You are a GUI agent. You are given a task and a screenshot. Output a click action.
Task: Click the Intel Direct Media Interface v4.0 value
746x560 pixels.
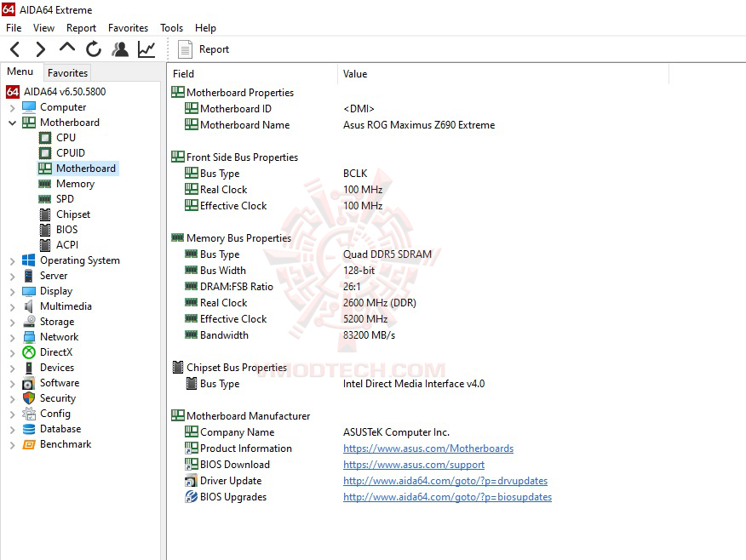[x=414, y=384]
